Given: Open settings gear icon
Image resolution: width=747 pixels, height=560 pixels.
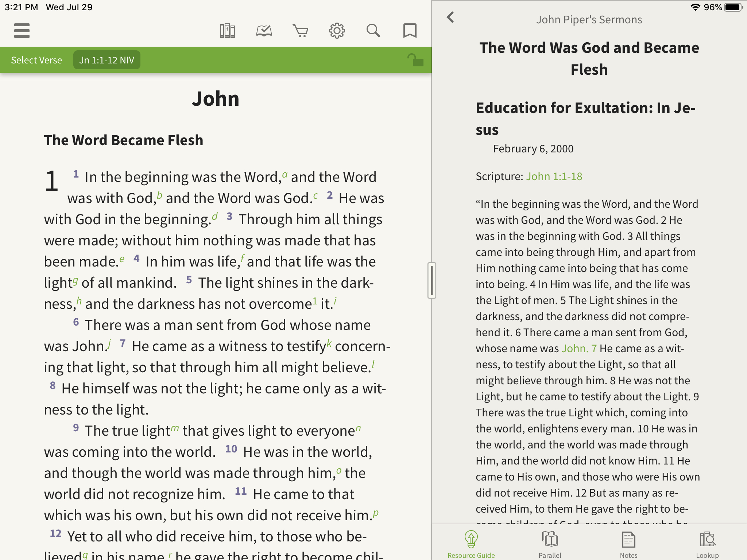Looking at the screenshot, I should tap(337, 31).
